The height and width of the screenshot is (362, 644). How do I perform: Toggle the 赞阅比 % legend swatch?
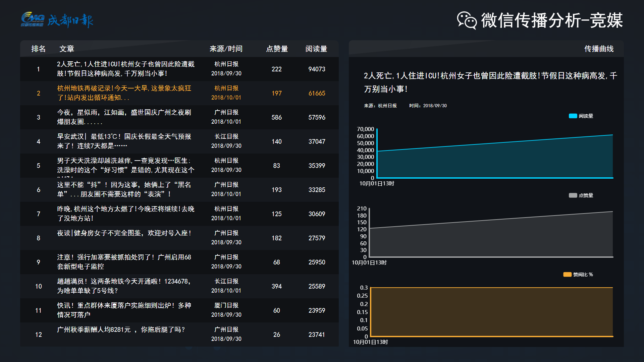point(567,275)
